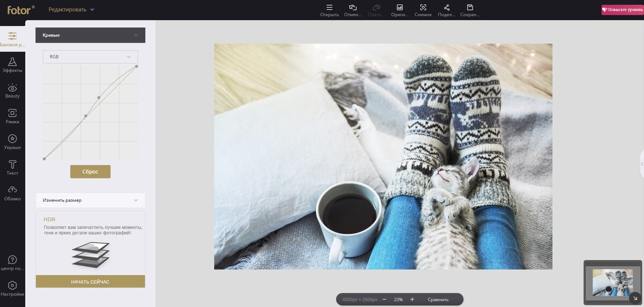The height and width of the screenshot is (307, 644).
Task: Open Настройки settings in the sidebar
Action: (12, 289)
